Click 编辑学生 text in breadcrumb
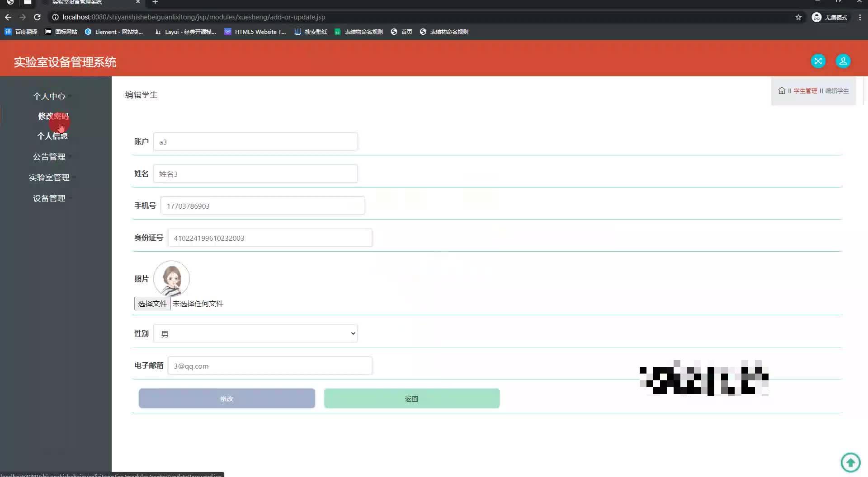 (x=837, y=91)
